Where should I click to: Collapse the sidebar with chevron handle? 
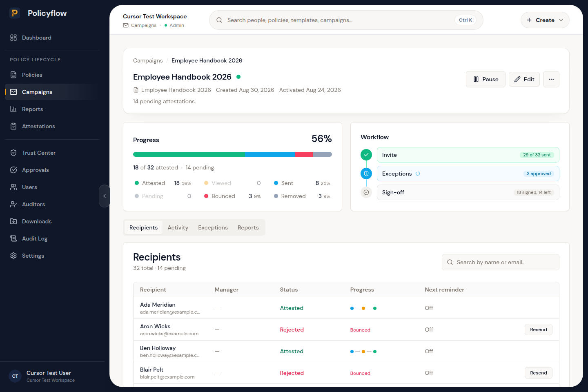tap(105, 196)
